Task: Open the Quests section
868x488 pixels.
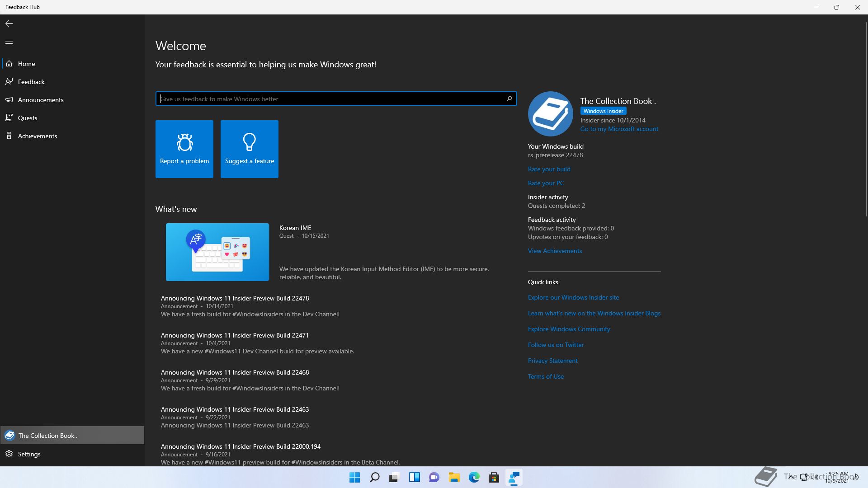Action: click(x=72, y=118)
